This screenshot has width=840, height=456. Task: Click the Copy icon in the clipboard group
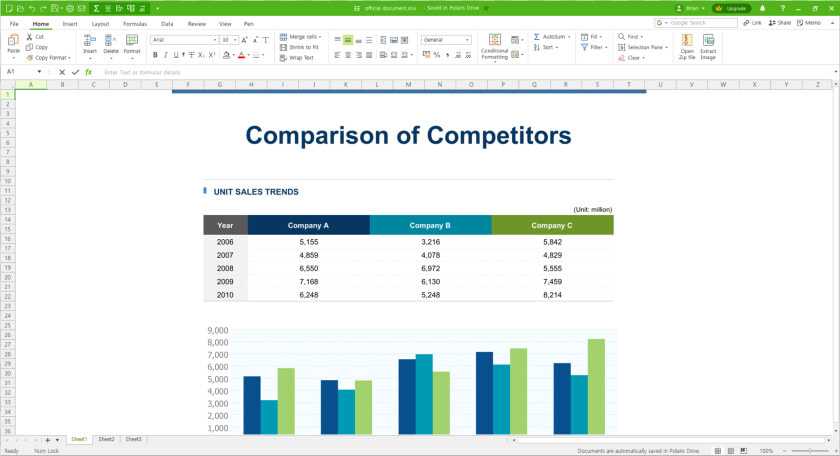29,47
